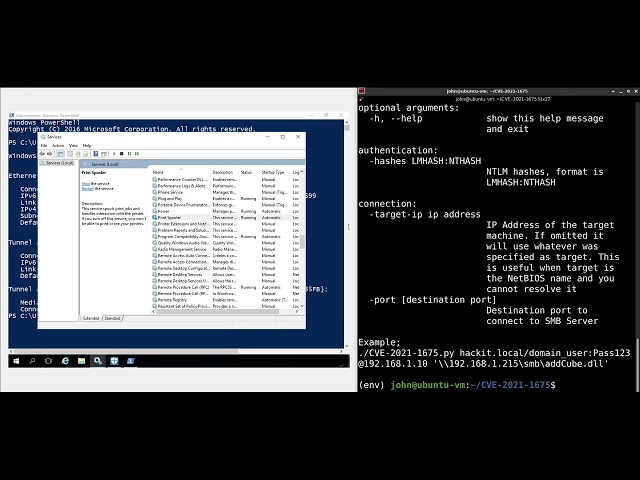Open the Help menu in Services
The height and width of the screenshot is (480, 640).
coord(87,146)
